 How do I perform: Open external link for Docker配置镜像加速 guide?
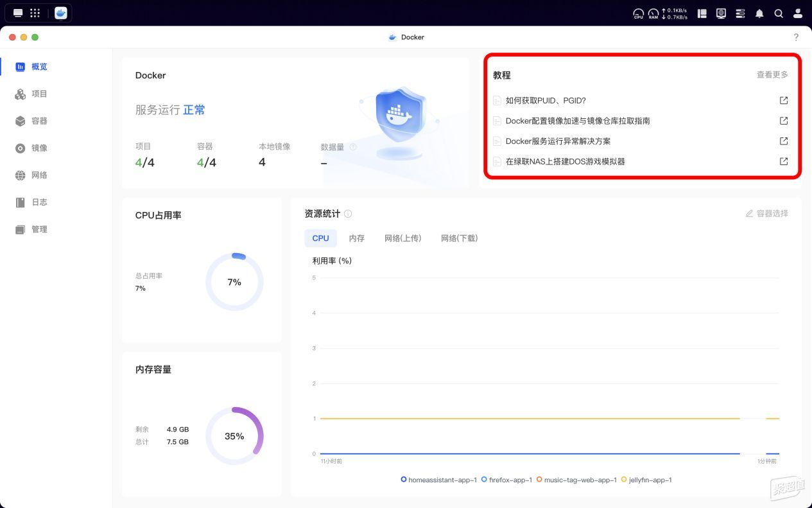pyautogui.click(x=784, y=121)
